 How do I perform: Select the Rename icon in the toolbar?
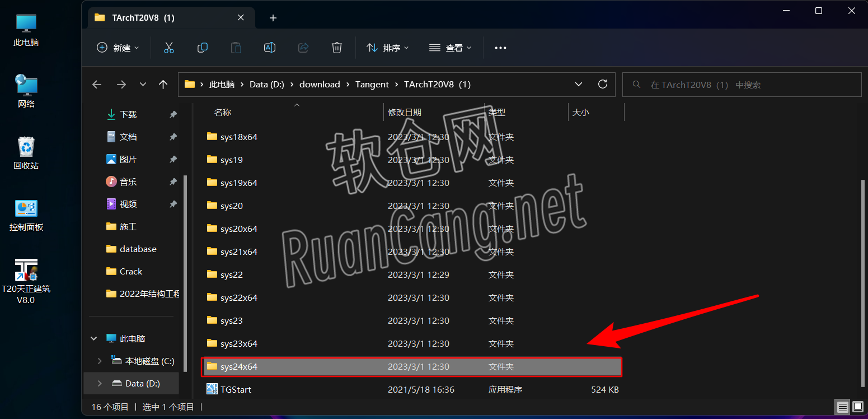coord(269,48)
